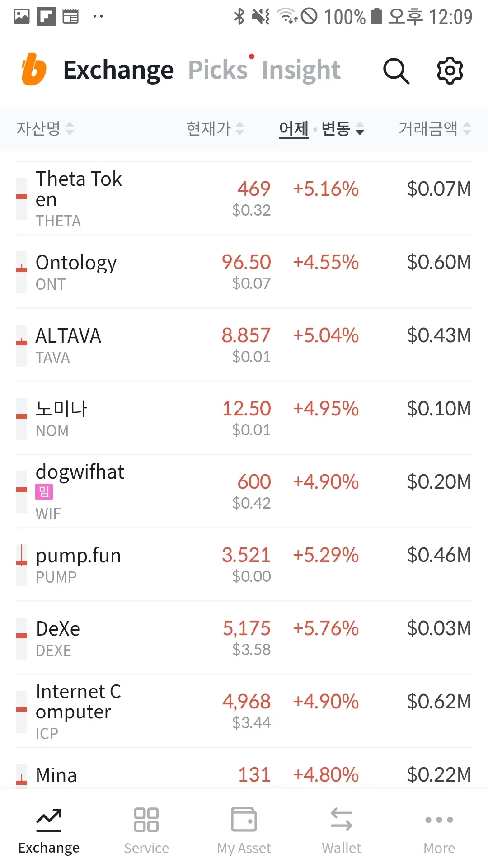Viewport: 488px width, 868px height.
Task: Tap the DeXe candlestick thumbnail
Action: [x=22, y=638]
